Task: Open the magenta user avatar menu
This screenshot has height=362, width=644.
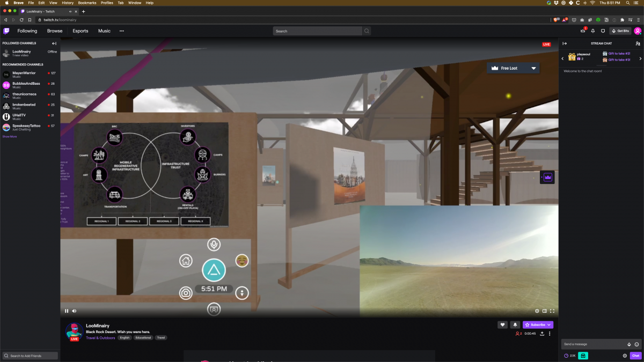Action: tap(638, 31)
